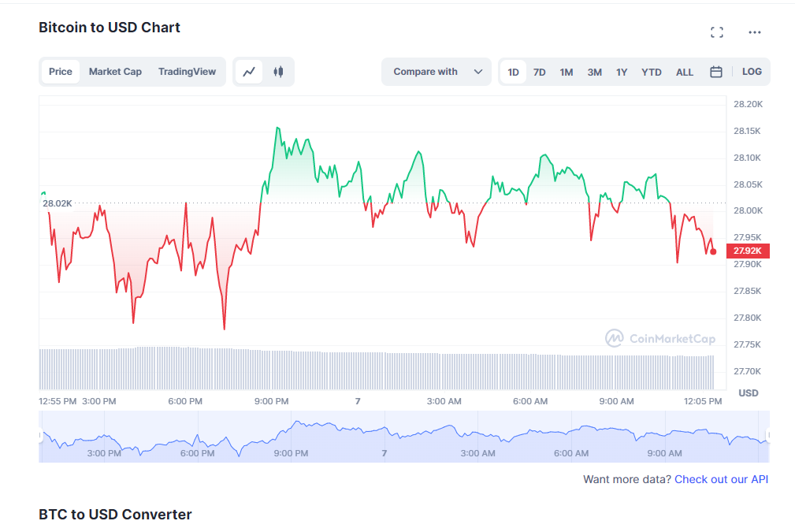Open the three-dot more options menu
Image resolution: width=795 pixels, height=532 pixels.
click(755, 32)
